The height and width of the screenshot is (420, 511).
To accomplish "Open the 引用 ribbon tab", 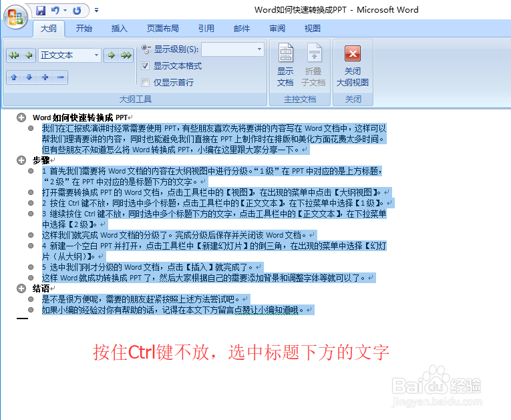I will point(206,29).
